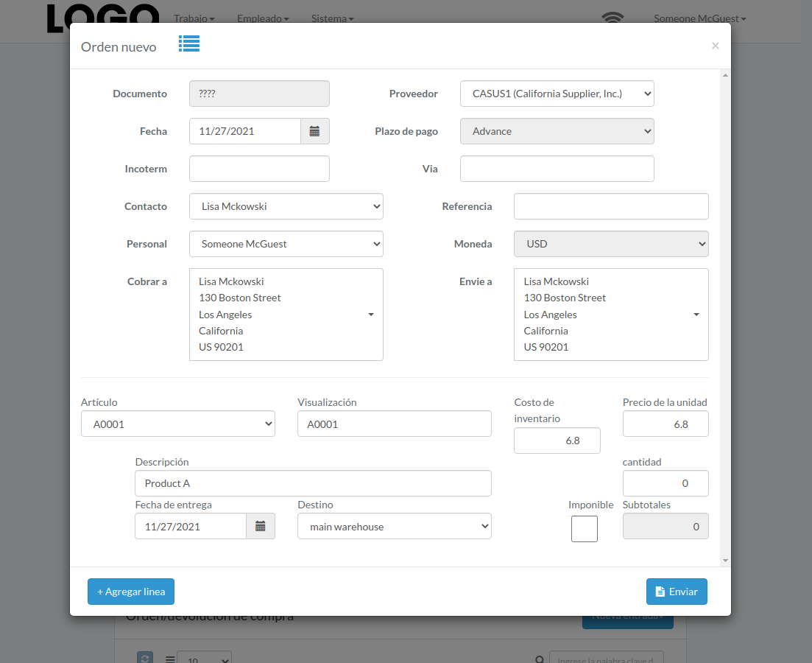The image size is (812, 663).
Task: Open the Moneda dropdown
Action: point(611,244)
